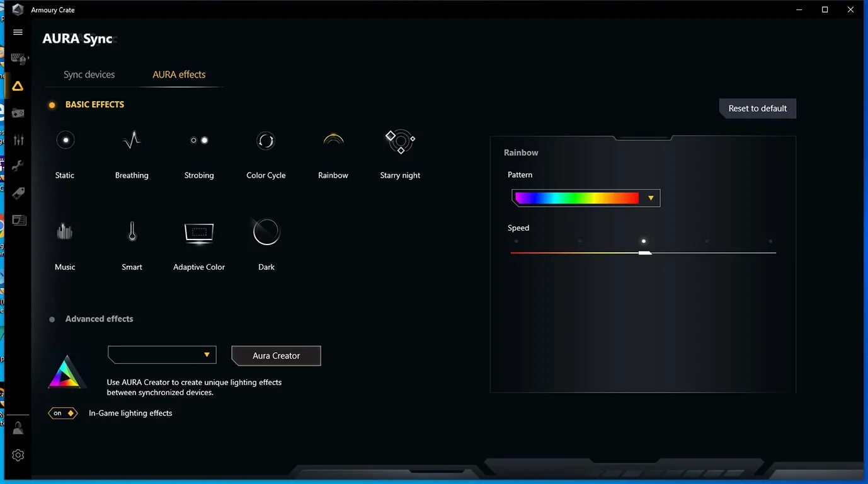Set speed to the slowest dot

pyautogui.click(x=517, y=241)
